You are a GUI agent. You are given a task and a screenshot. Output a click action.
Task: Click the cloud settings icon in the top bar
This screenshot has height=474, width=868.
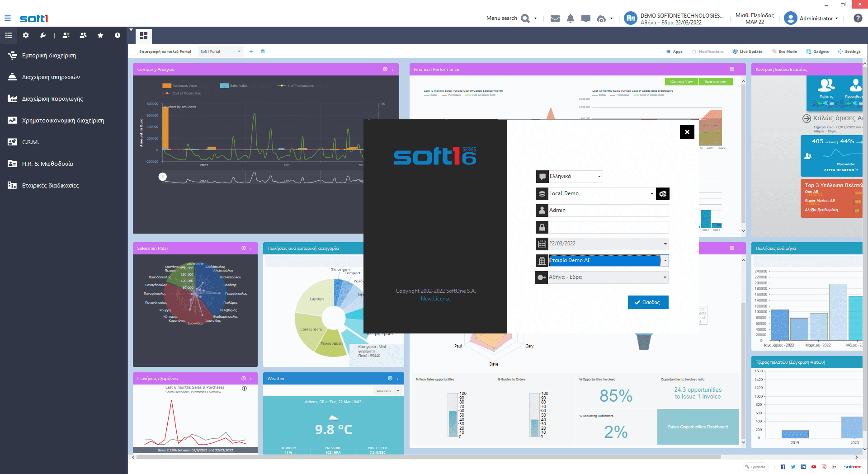[x=601, y=19]
